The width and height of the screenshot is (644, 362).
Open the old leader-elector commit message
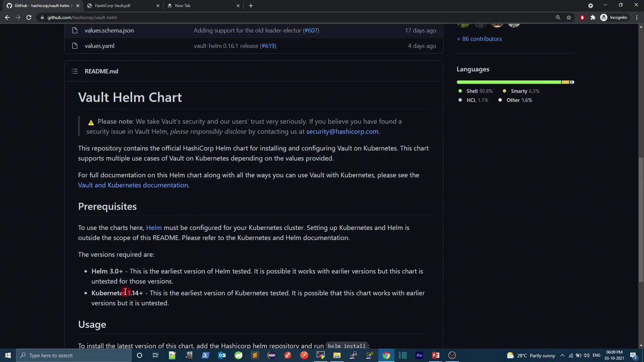pos(248,31)
